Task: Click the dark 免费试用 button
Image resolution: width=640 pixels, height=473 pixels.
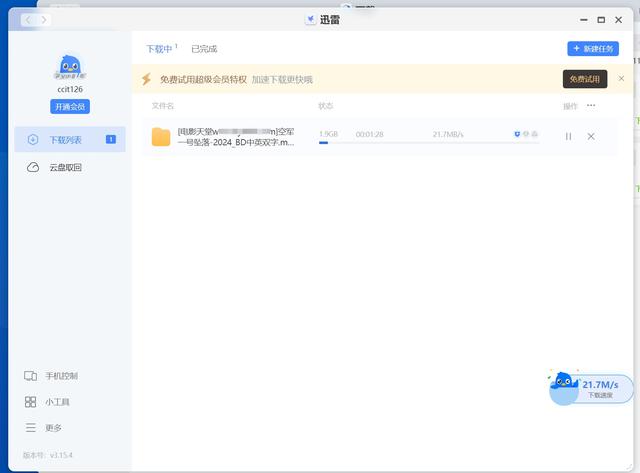Action: coord(584,79)
